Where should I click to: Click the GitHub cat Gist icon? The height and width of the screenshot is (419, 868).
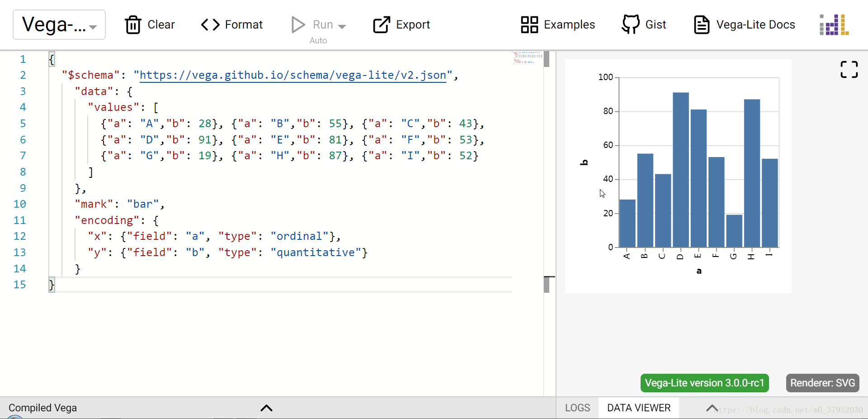coord(631,24)
